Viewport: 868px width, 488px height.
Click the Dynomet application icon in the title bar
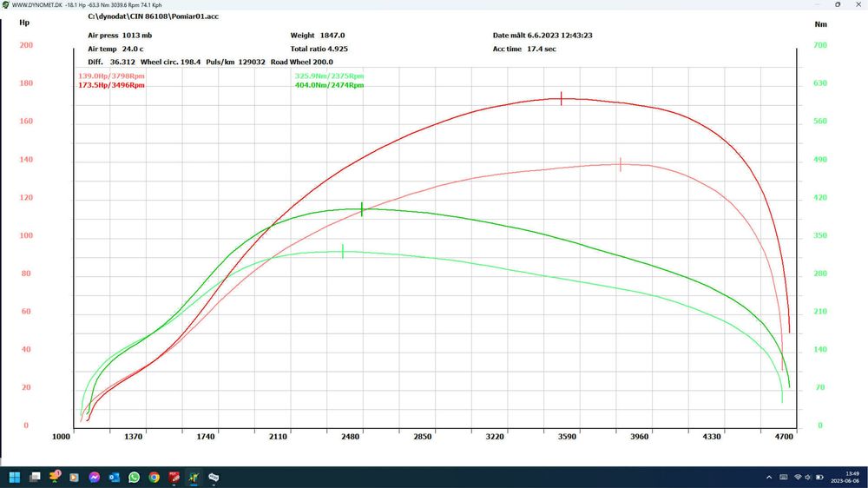pos(5,4)
